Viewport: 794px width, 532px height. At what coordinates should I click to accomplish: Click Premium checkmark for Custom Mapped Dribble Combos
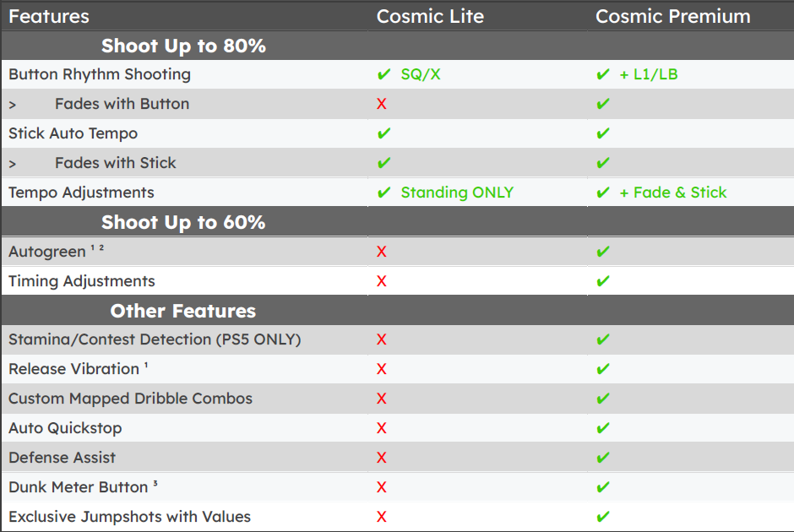(602, 399)
